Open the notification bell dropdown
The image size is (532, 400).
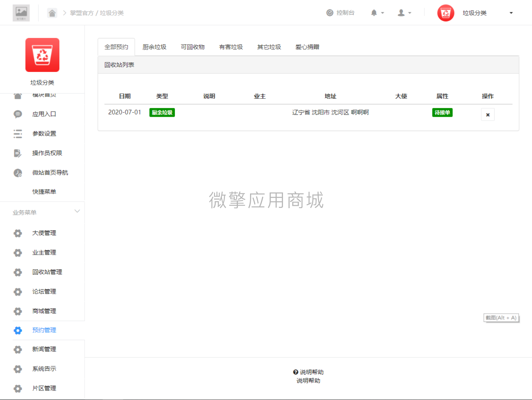pos(377,13)
